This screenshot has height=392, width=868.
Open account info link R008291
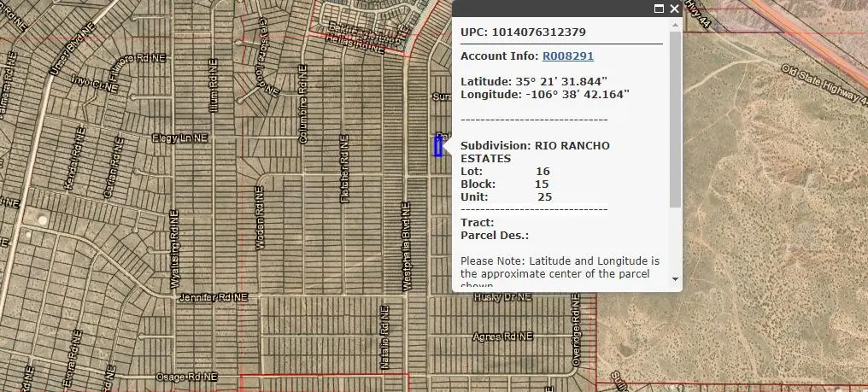point(567,56)
